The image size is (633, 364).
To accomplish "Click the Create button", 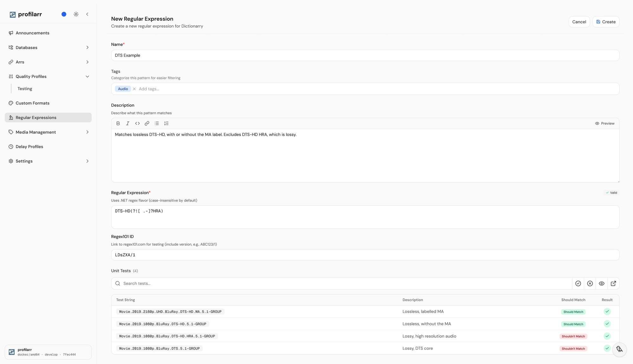I will [606, 22].
